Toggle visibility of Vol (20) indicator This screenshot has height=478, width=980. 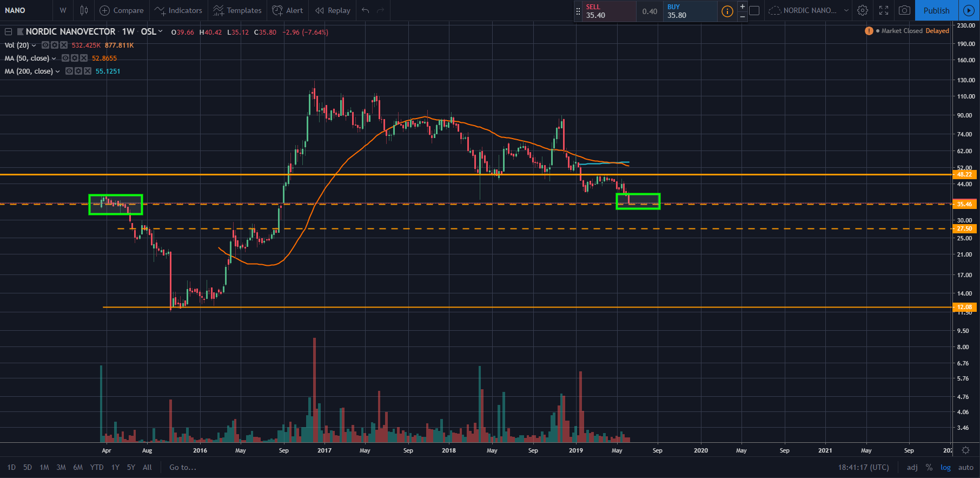(45, 45)
